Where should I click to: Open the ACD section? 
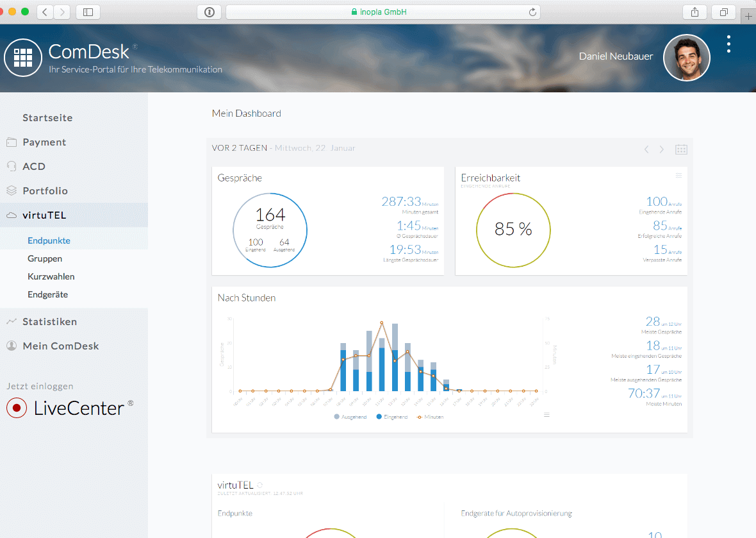34,167
